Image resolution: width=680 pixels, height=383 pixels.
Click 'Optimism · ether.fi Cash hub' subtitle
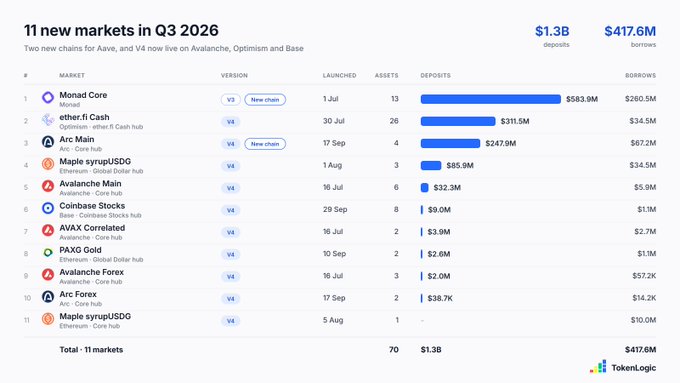(101, 127)
